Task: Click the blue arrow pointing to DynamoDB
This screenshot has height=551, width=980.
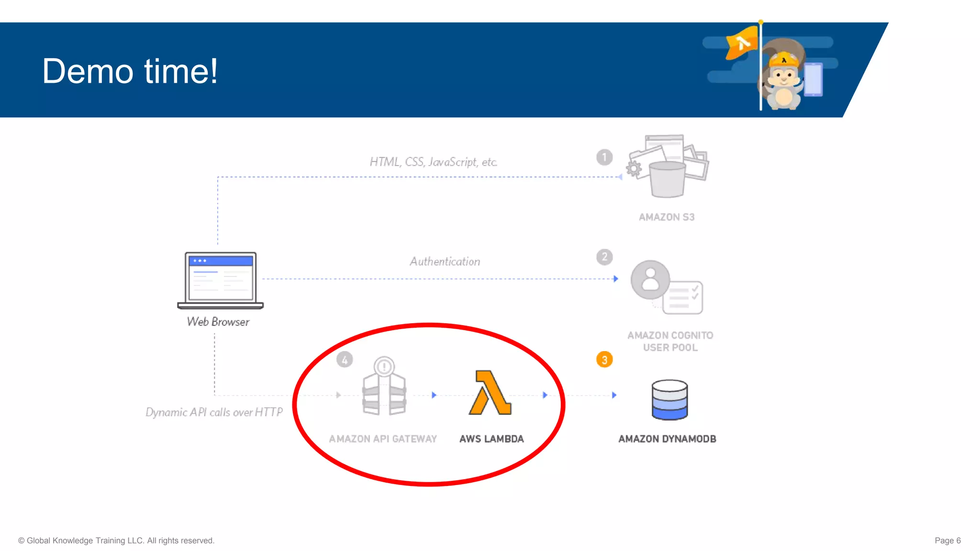Action: (x=614, y=395)
